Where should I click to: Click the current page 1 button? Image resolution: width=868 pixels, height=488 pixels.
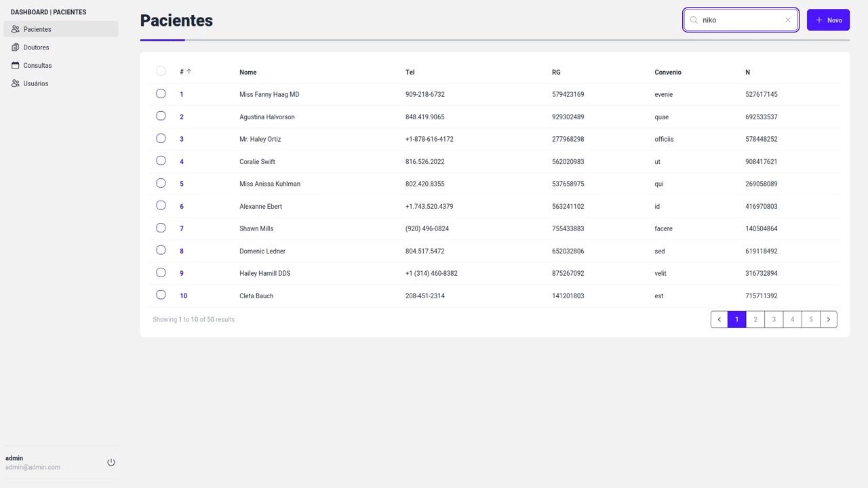point(737,319)
